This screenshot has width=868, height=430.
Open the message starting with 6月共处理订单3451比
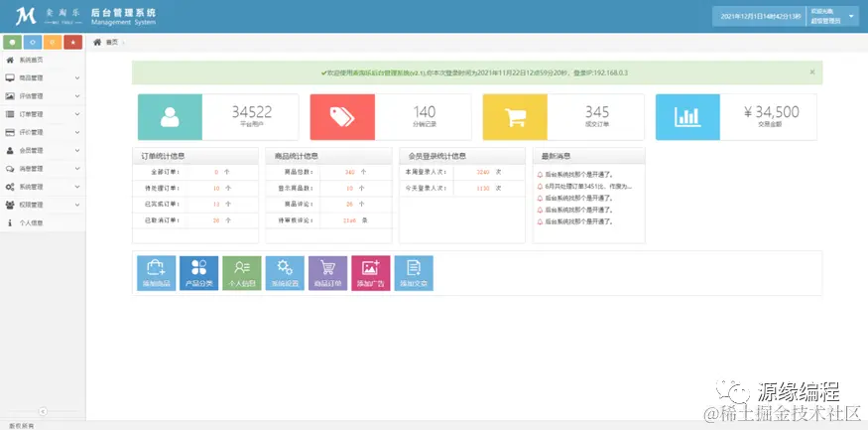click(588, 186)
